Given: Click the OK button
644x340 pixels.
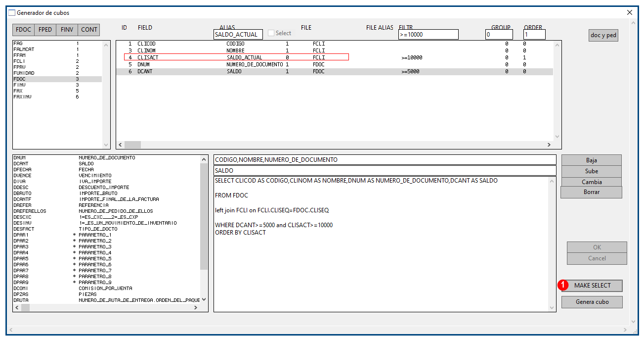Looking at the screenshot, I should point(597,247).
